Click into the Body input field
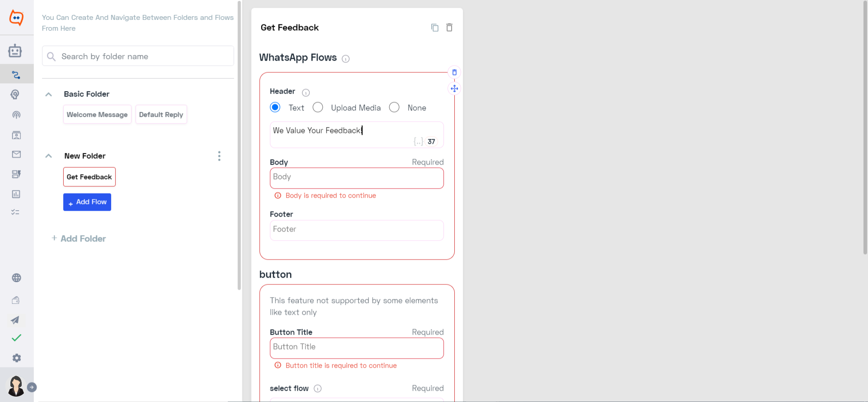This screenshot has width=868, height=402. (x=357, y=178)
